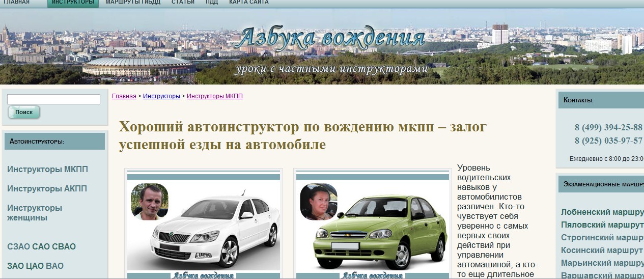Click the Ежедневно с 8:00 hours text
Viewport: 644px width, 279px height.
(x=607, y=159)
